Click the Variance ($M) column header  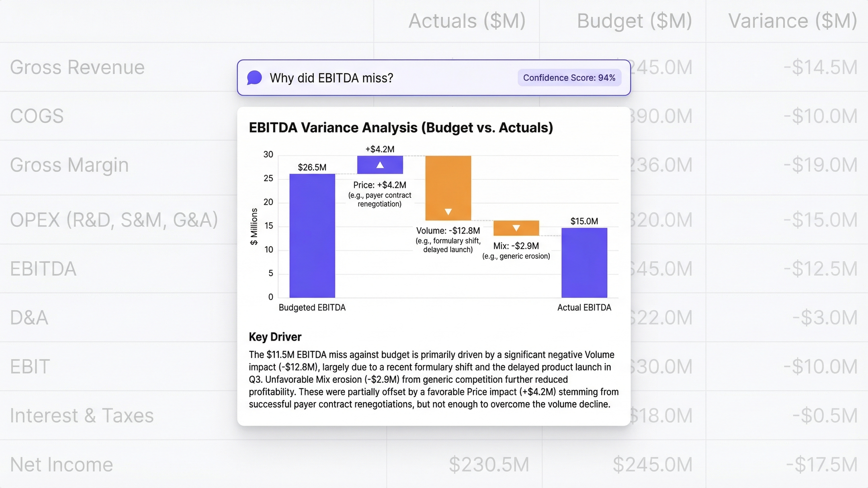[x=792, y=21]
